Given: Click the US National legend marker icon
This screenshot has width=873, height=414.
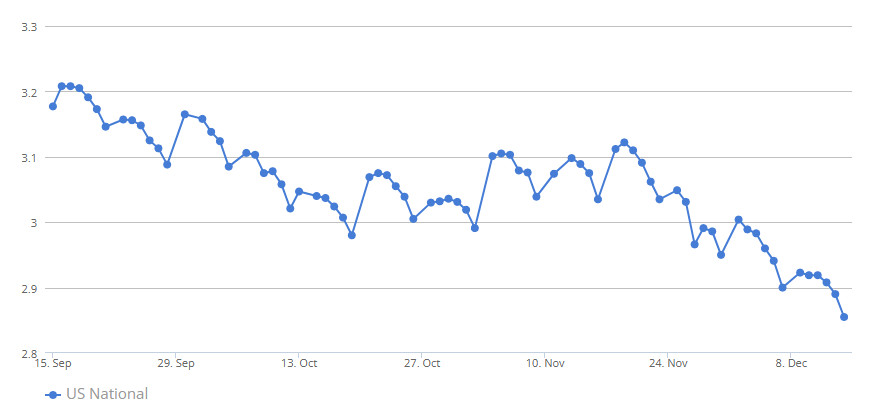Looking at the screenshot, I should pos(53,395).
